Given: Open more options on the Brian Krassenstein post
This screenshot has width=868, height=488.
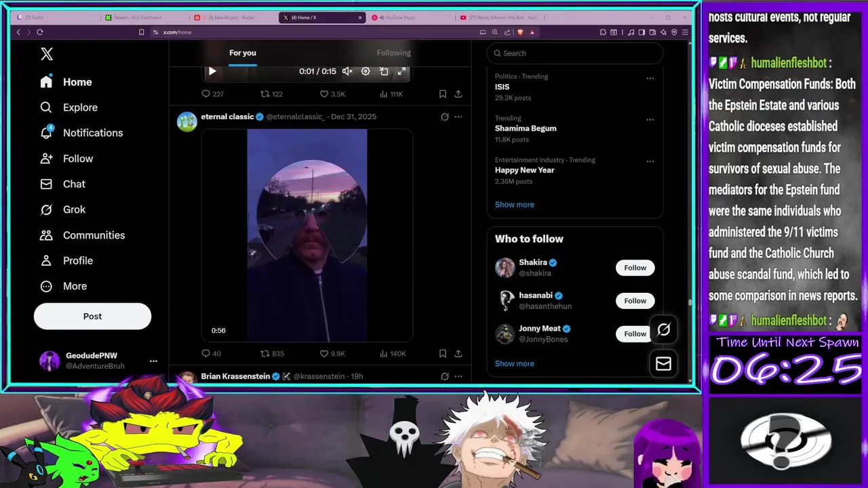Looking at the screenshot, I should coord(458,376).
